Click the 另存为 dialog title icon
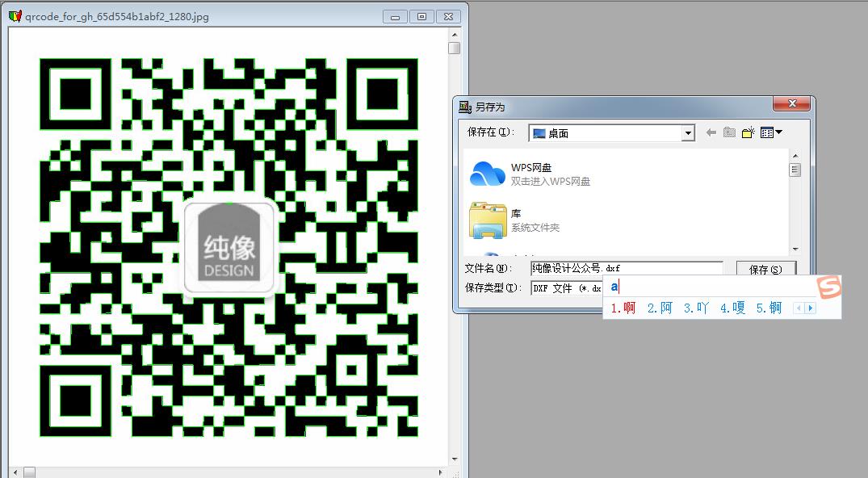Image resolution: width=868 pixels, height=478 pixels. pyautogui.click(x=465, y=107)
